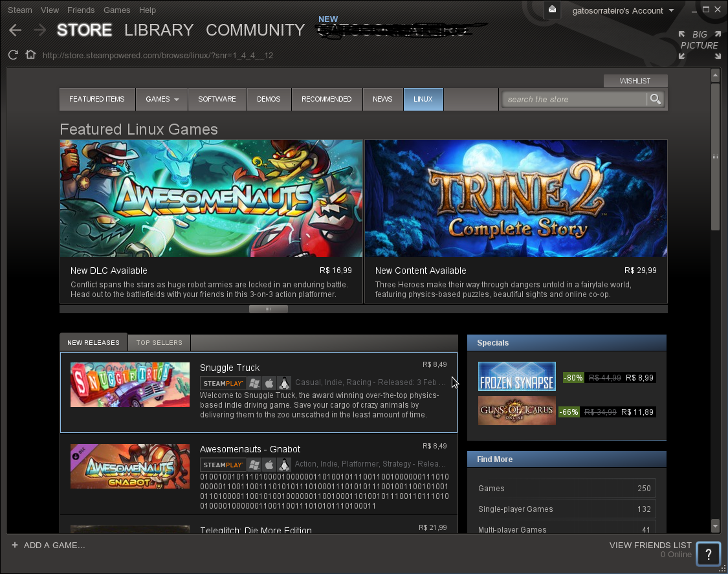The height and width of the screenshot is (574, 728).
Task: Click the scrollbar up arrow
Action: click(x=715, y=75)
